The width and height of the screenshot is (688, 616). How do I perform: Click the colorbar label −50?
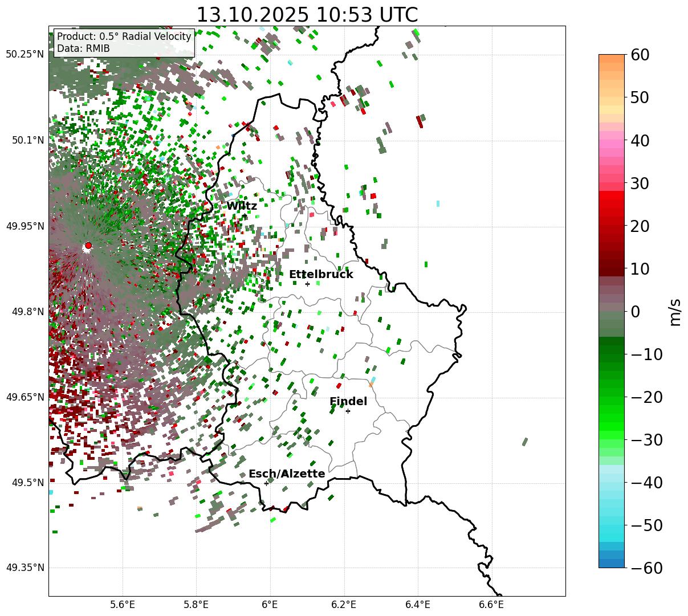tap(646, 525)
